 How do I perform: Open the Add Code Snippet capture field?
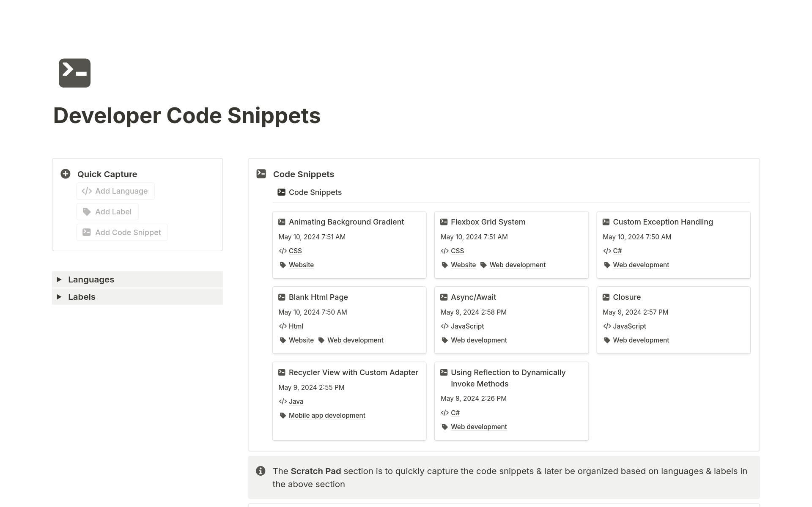click(122, 232)
